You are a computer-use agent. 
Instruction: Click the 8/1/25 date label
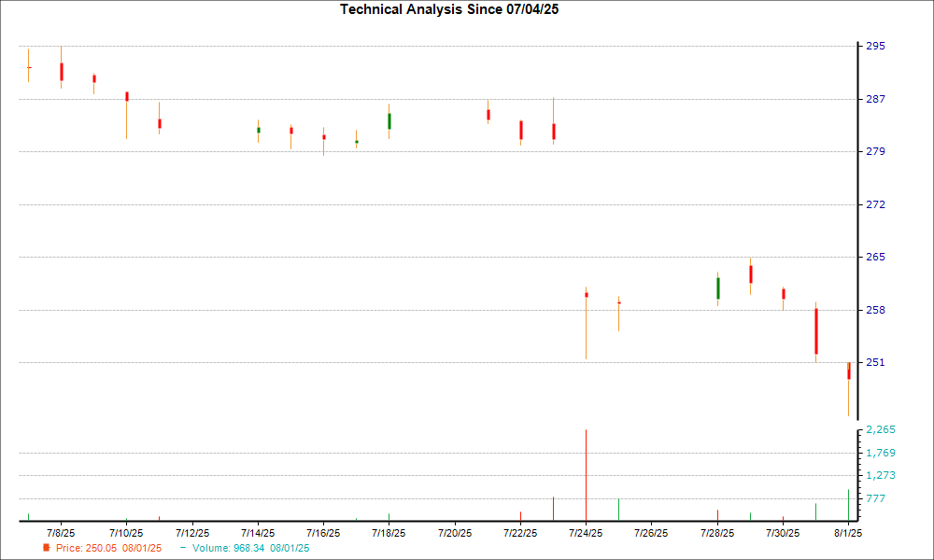[x=848, y=533]
